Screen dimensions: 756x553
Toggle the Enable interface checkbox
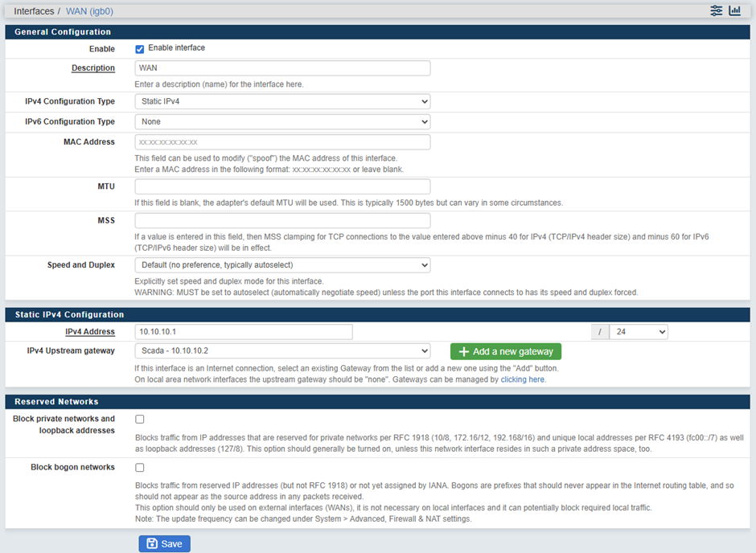[140, 49]
